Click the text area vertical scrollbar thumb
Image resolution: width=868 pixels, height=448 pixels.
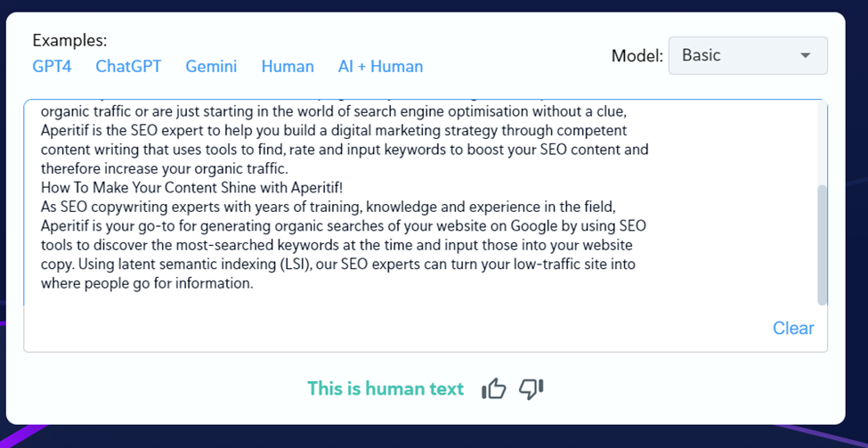click(822, 245)
